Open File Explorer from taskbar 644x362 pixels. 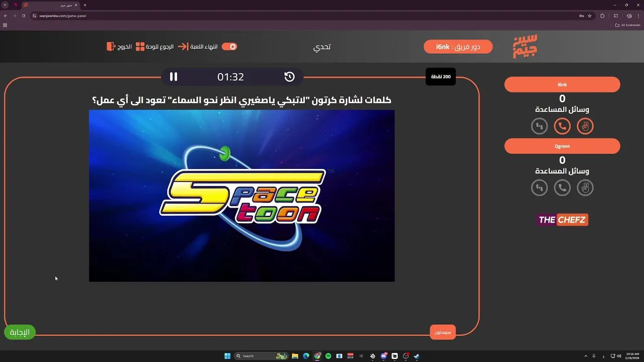click(x=295, y=356)
